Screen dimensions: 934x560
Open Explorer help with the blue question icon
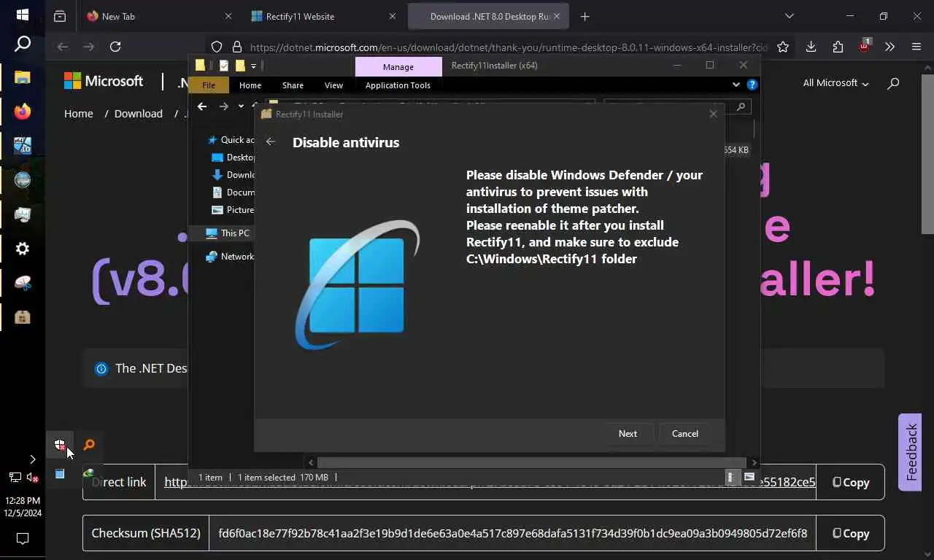point(752,85)
